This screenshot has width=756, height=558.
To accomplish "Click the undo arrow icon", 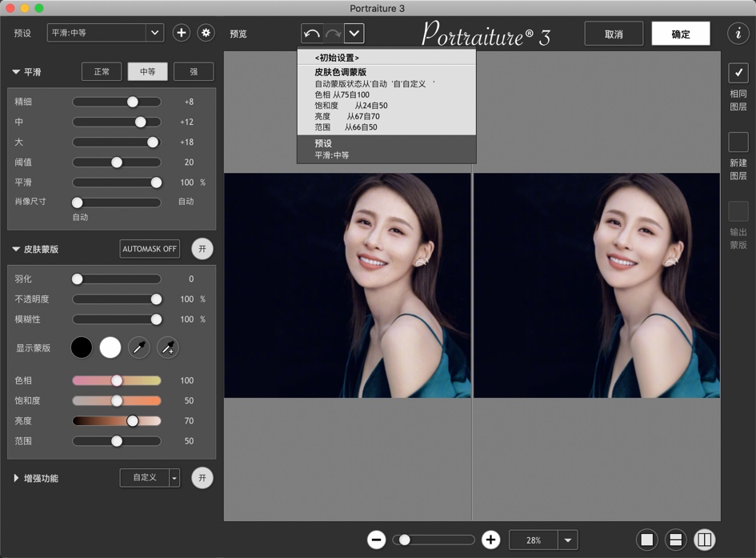I will pos(312,33).
